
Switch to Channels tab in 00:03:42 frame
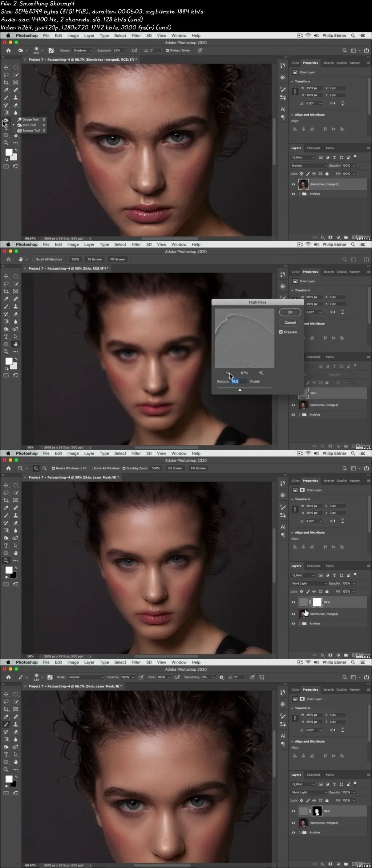pyautogui.click(x=313, y=566)
